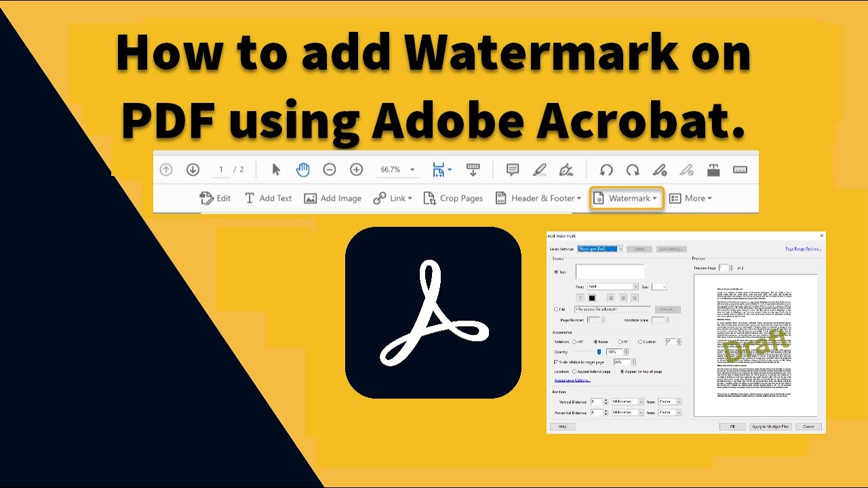Choose Add Text tool
The height and width of the screenshot is (488, 868).
click(268, 198)
